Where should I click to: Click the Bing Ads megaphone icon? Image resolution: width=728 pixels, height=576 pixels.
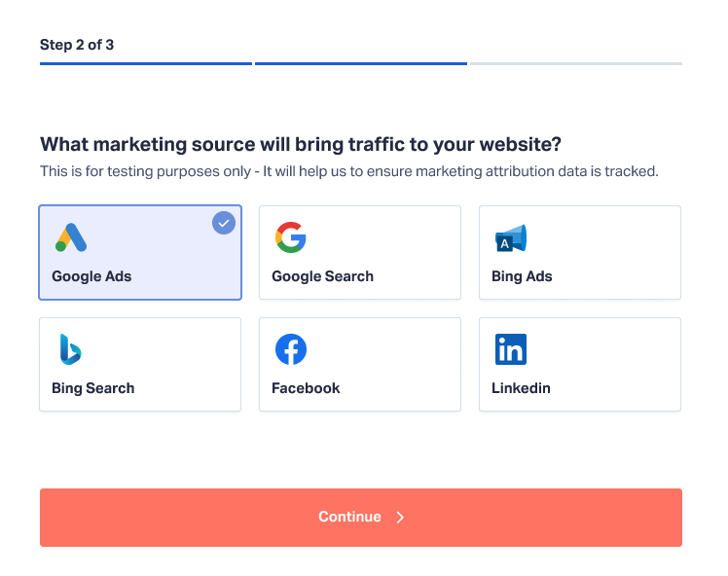tap(511, 238)
